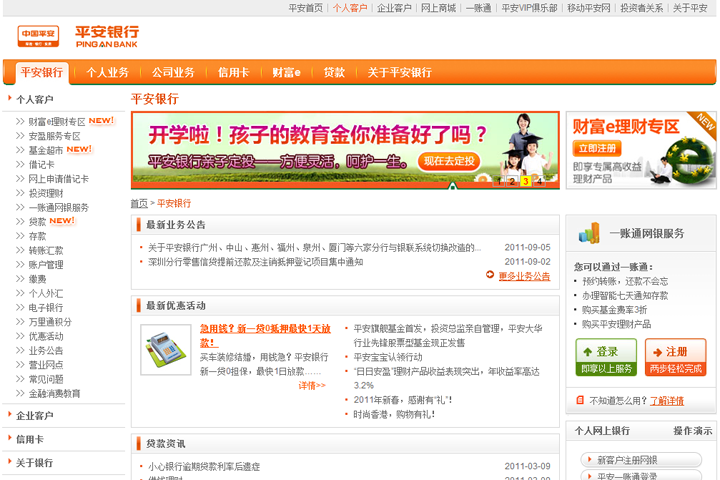Select banner slide number 4
Image resolution: width=720 pixels, height=480 pixels.
pos(539,181)
